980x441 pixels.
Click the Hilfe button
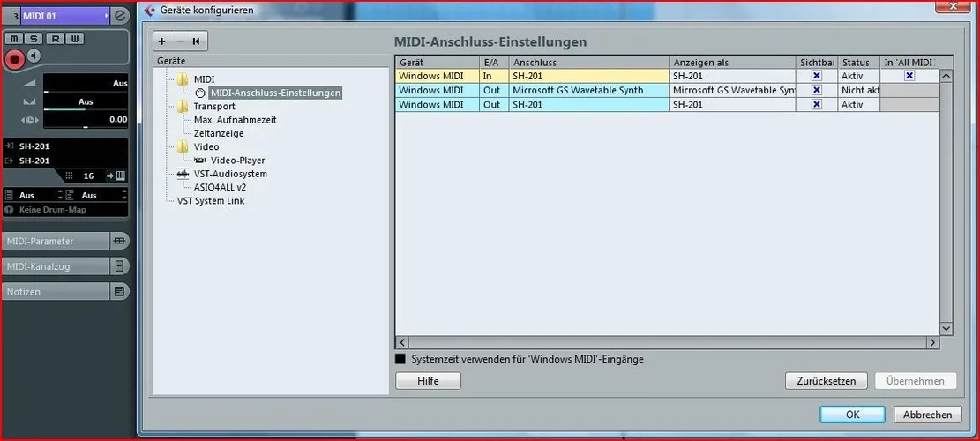428,381
